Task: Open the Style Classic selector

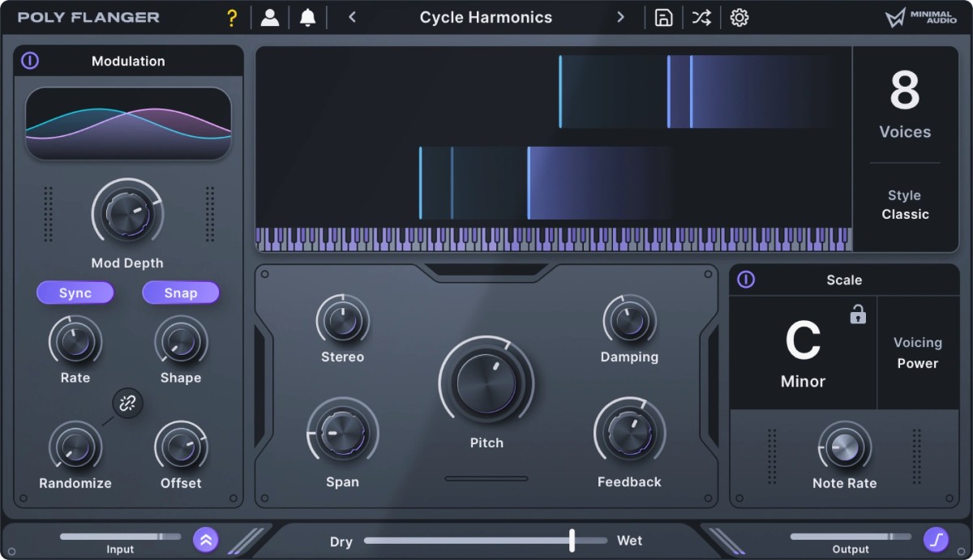Action: pyautogui.click(x=905, y=205)
